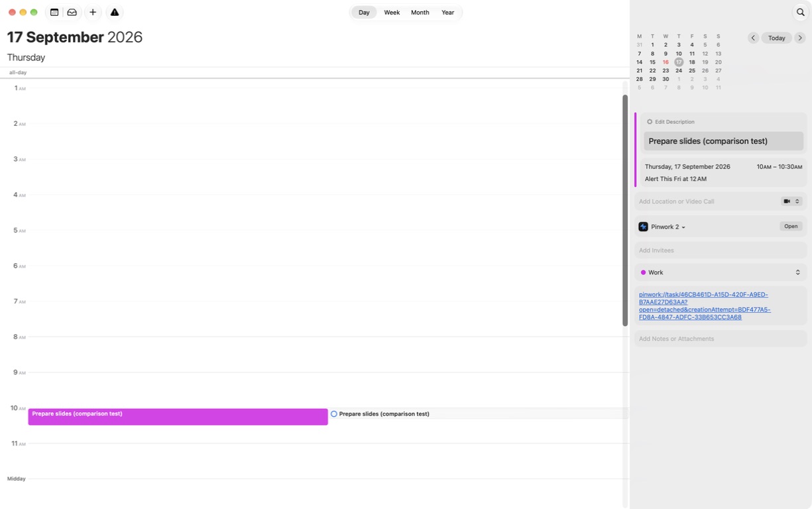The height and width of the screenshot is (509, 812).
Task: Click the event date Thursday, 17 September 2026
Action: (x=687, y=167)
